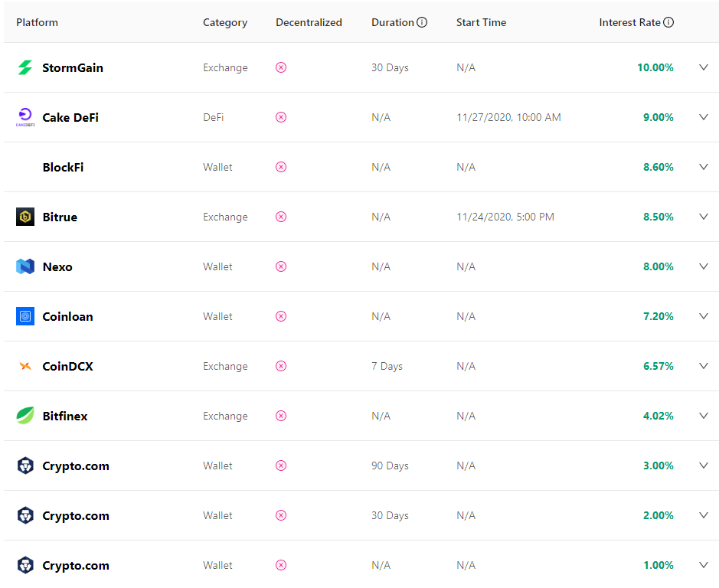Click the Bitfinex green leaf logo

(x=25, y=416)
